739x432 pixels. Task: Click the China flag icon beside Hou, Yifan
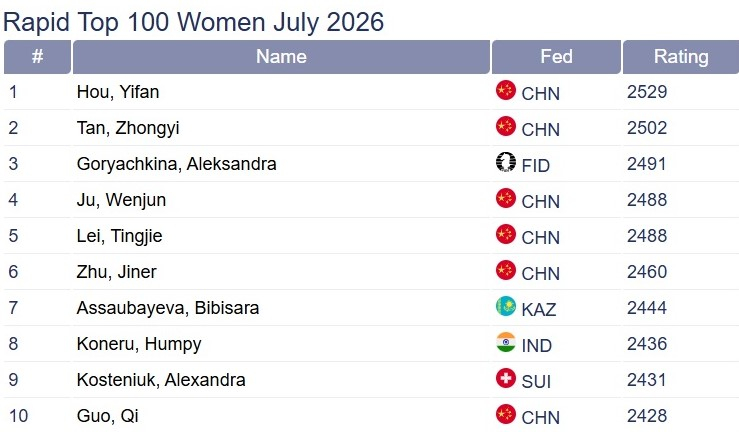(506, 90)
